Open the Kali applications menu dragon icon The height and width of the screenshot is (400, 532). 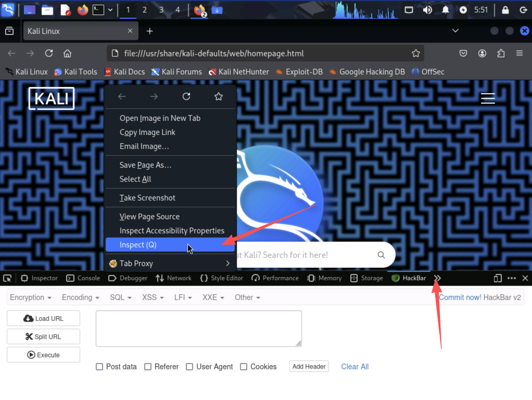pyautogui.click(x=8, y=10)
